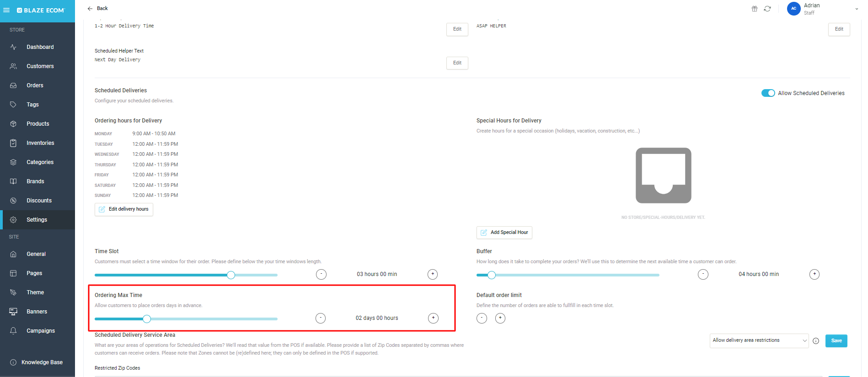
Task: Click the empty special hours inbox image
Action: point(664,175)
